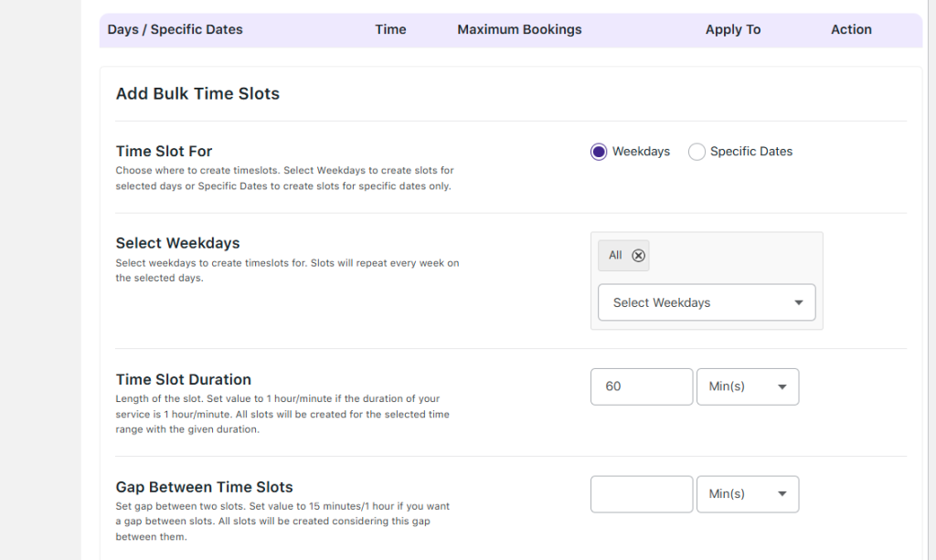Click the Action column header
Screen dimensions: 936x560
pyautogui.click(x=851, y=29)
